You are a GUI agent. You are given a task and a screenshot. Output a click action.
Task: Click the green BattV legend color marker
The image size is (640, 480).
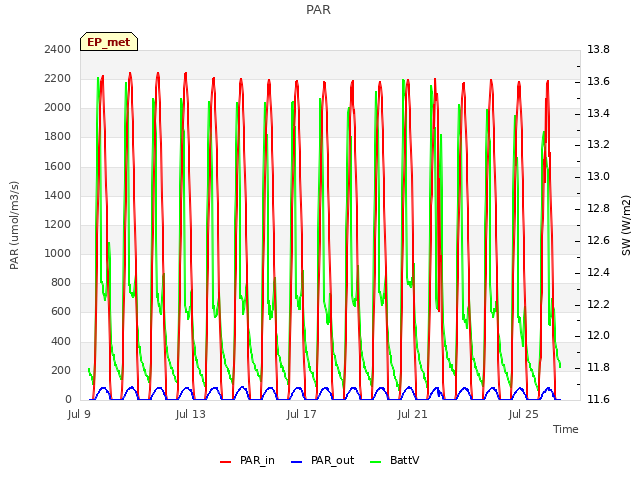376,462
